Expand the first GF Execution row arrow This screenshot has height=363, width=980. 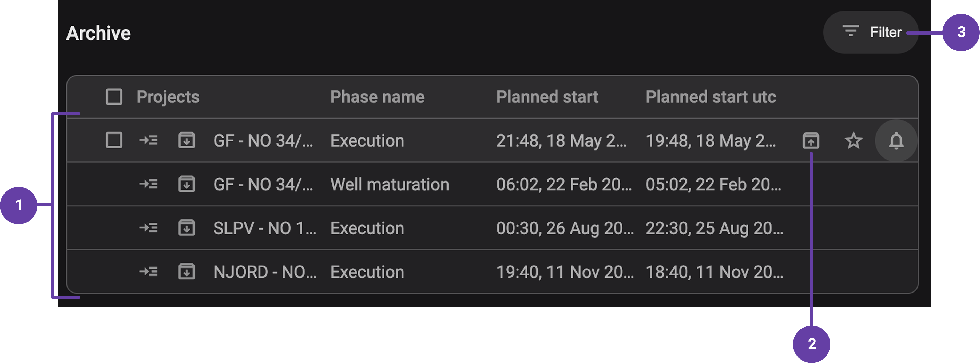(x=148, y=140)
